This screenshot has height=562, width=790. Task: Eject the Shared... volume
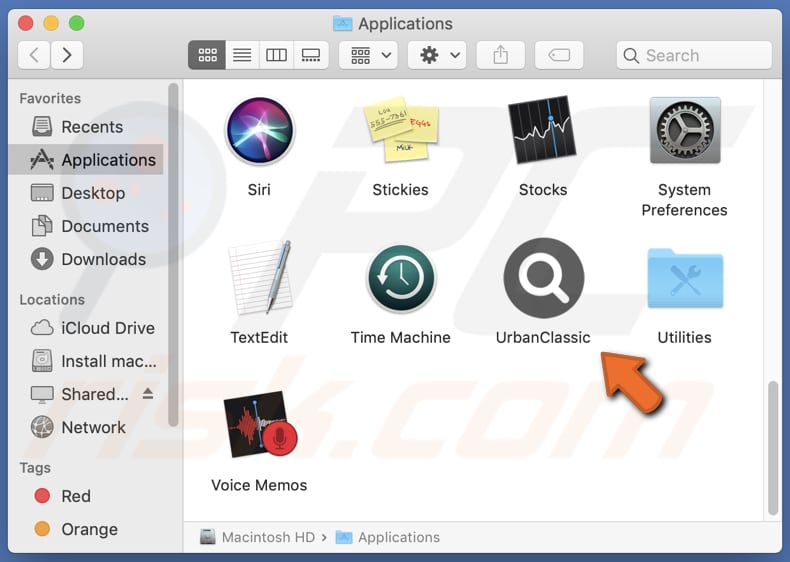click(x=148, y=394)
